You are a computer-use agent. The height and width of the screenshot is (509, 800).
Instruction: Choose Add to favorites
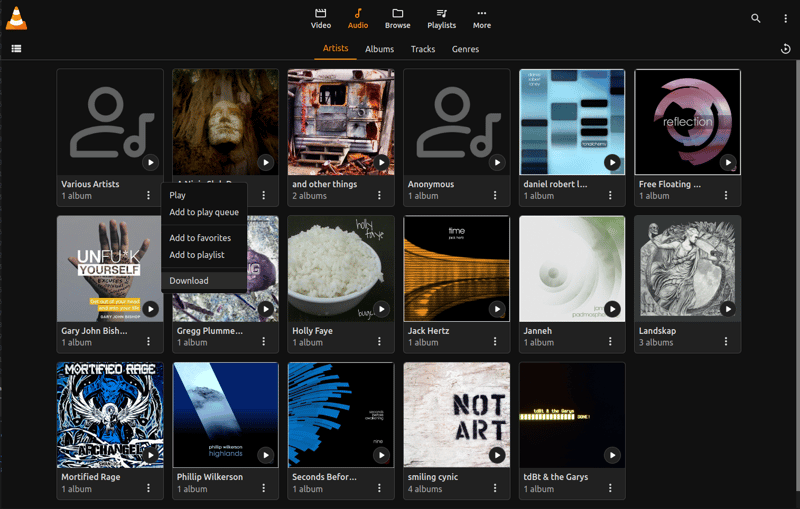(x=204, y=238)
